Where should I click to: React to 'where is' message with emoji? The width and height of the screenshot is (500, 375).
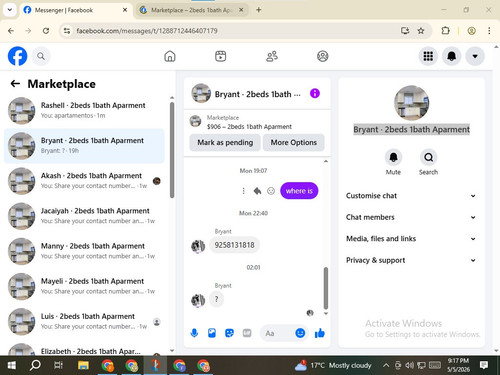271,191
